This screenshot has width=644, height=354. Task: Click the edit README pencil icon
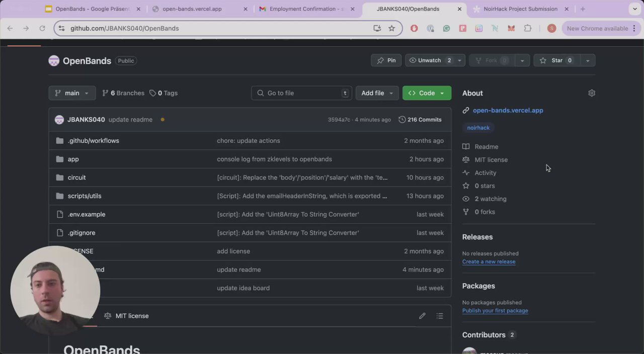click(422, 316)
